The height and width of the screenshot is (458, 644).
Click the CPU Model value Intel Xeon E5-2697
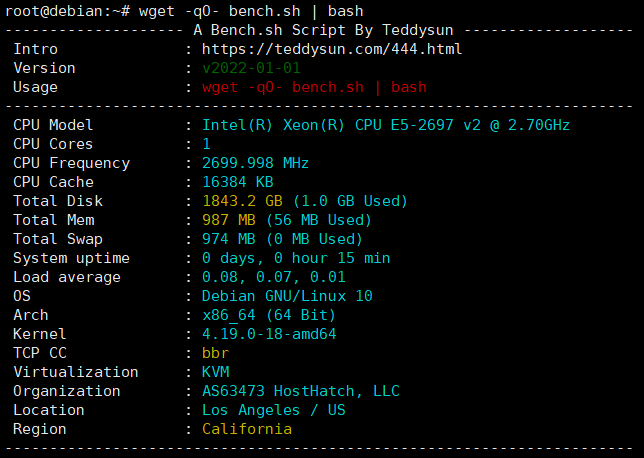386,125
